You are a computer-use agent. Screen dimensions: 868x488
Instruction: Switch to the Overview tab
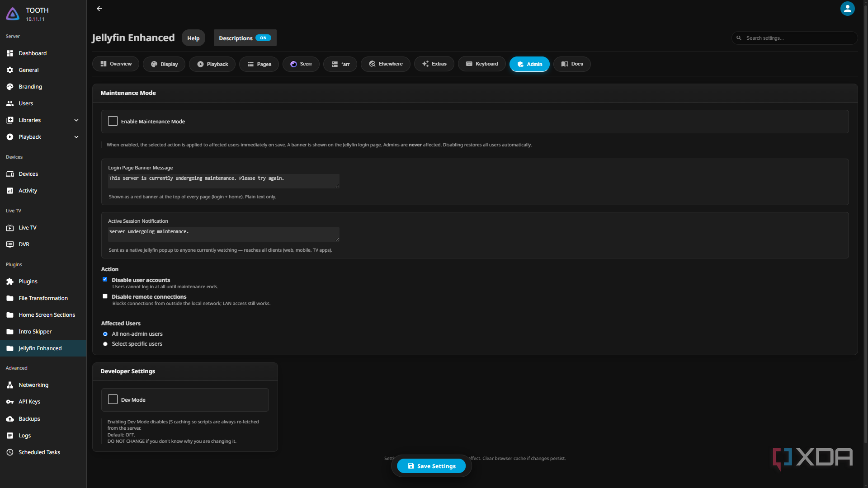click(x=116, y=64)
